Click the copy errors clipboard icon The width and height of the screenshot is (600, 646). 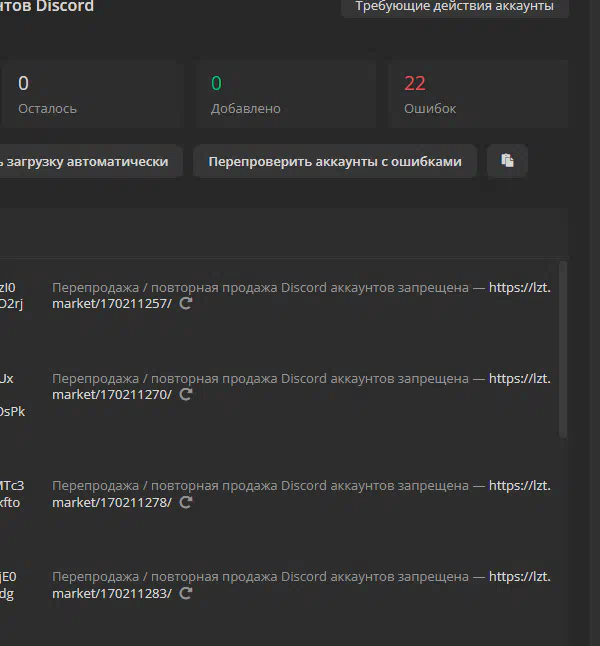coord(507,161)
